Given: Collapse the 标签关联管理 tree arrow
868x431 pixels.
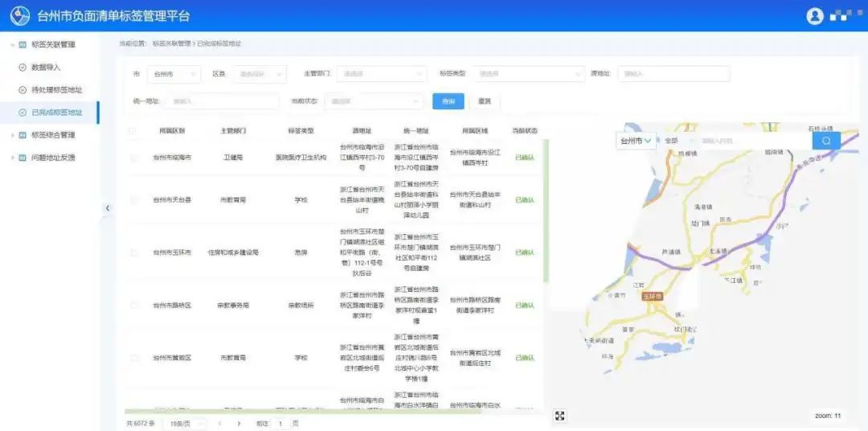Looking at the screenshot, I should point(13,45).
